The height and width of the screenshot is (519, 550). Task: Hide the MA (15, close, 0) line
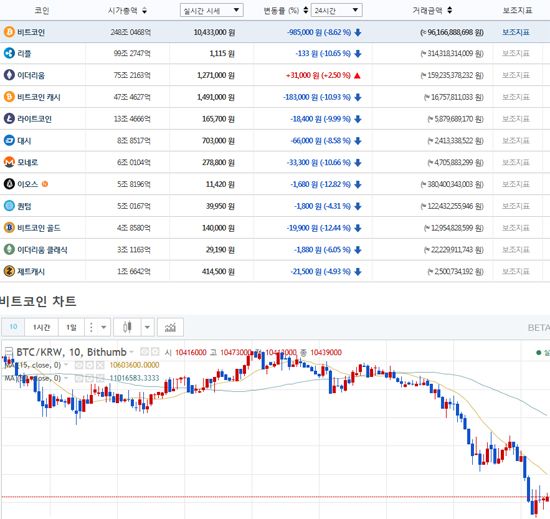(79, 365)
